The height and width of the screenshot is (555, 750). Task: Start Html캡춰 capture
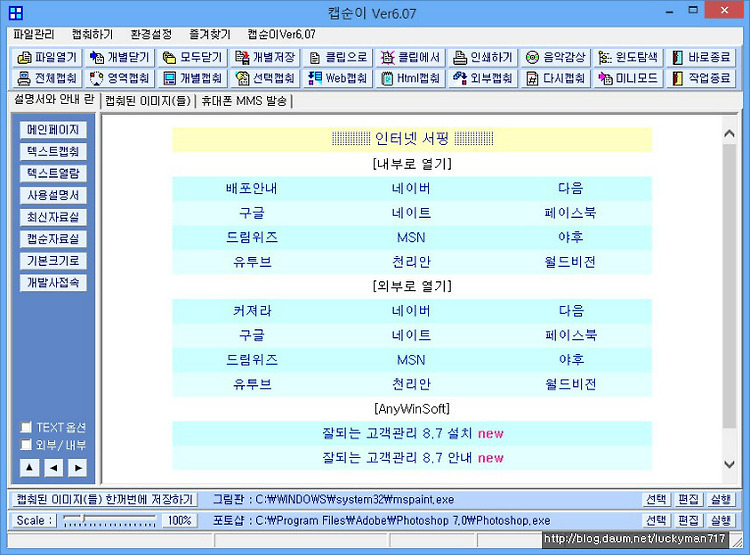(410, 78)
